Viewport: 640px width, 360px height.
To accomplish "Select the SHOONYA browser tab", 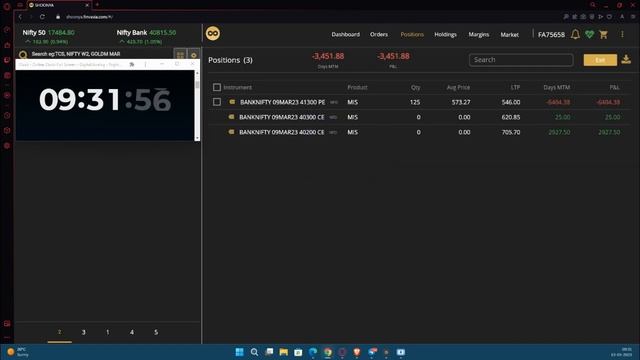I will coord(59,5).
